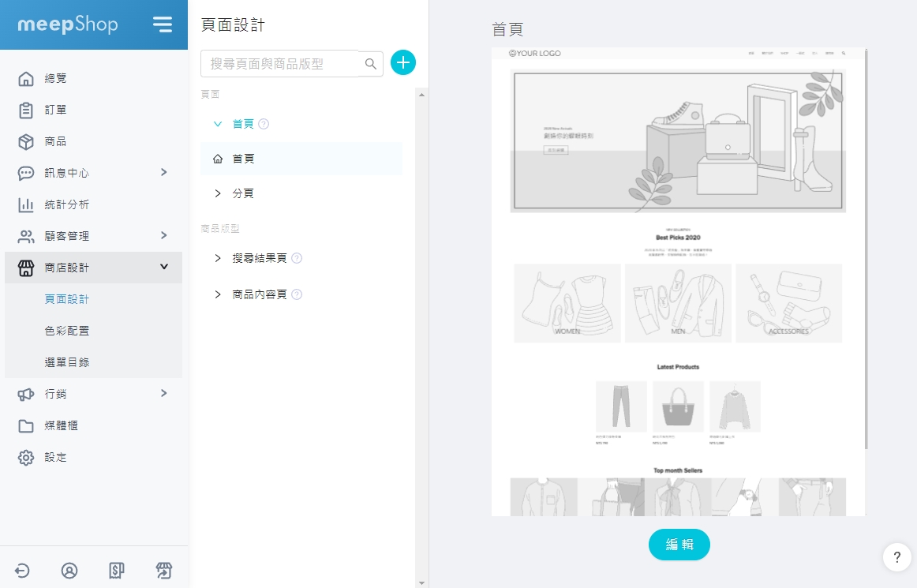Click the 編輯 edit button
The height and width of the screenshot is (588, 917).
679,545
